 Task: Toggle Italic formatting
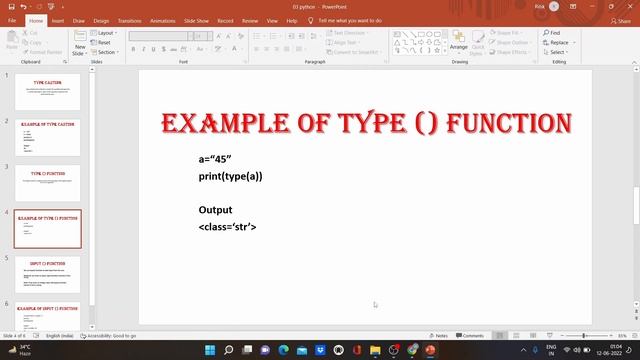tap(144, 49)
